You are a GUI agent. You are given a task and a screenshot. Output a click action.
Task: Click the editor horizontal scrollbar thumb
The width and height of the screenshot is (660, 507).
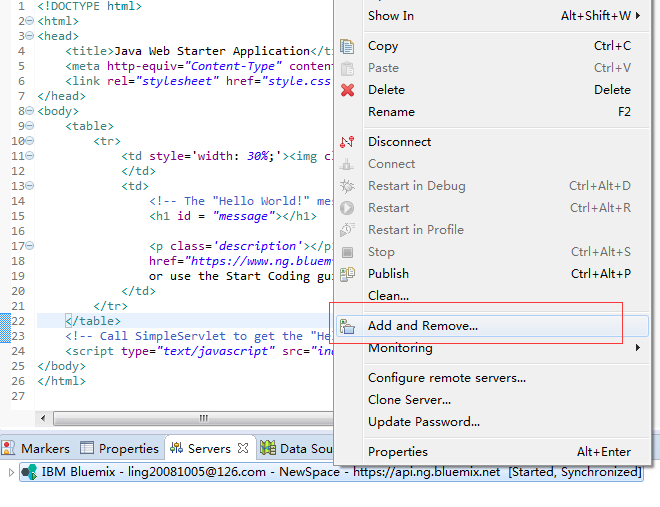[x=193, y=418]
